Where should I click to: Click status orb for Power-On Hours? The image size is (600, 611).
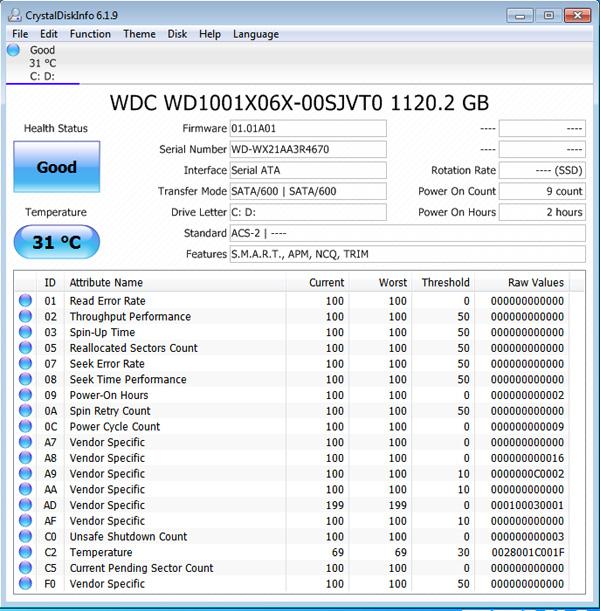click(x=25, y=395)
